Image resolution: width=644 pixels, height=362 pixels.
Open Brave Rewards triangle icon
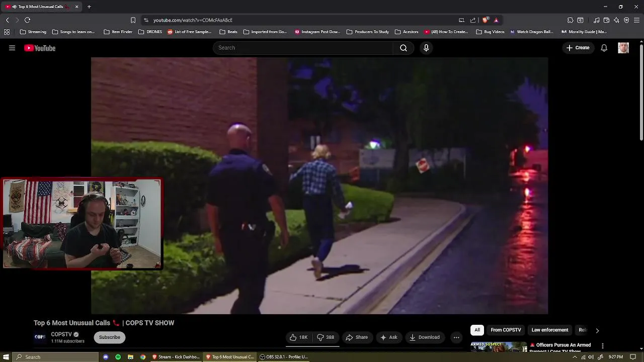pyautogui.click(x=496, y=20)
